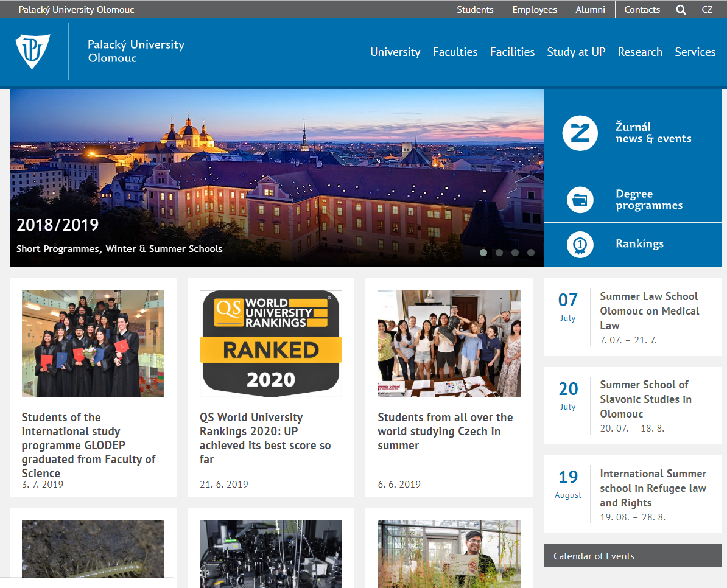Screen dimensions: 727x588
Task: Read GLODEP graduates article headline
Action: pyautogui.click(x=88, y=445)
